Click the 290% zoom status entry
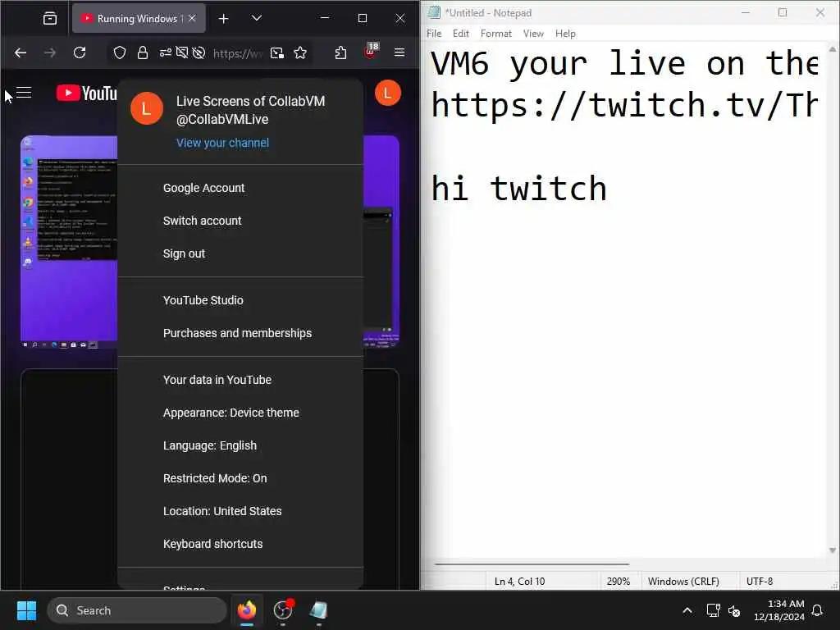 [619, 582]
